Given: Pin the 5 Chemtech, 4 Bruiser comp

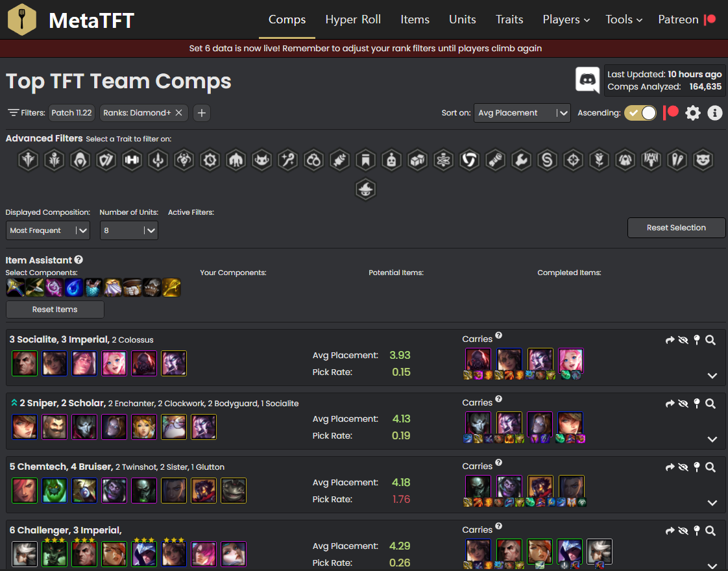Looking at the screenshot, I should (696, 467).
